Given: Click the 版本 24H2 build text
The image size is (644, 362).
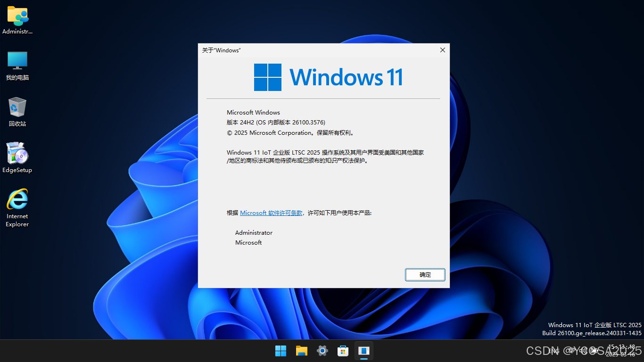Looking at the screenshot, I should click(276, 123).
